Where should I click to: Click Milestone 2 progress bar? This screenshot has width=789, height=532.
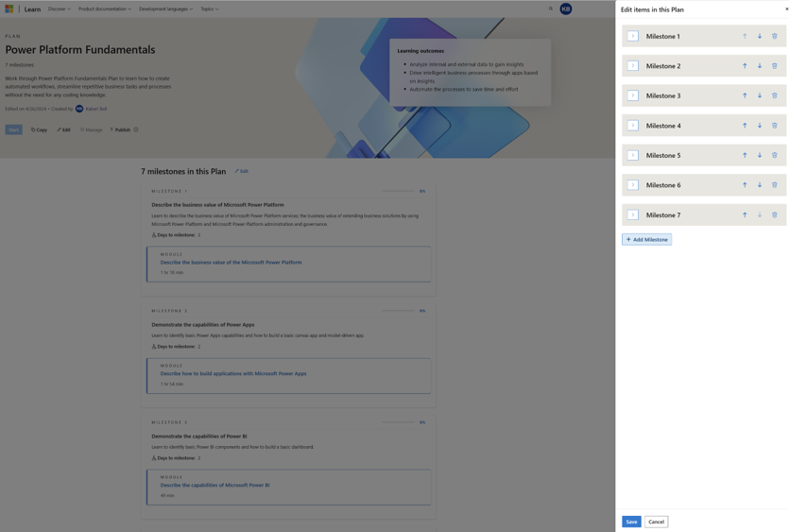click(x=399, y=311)
